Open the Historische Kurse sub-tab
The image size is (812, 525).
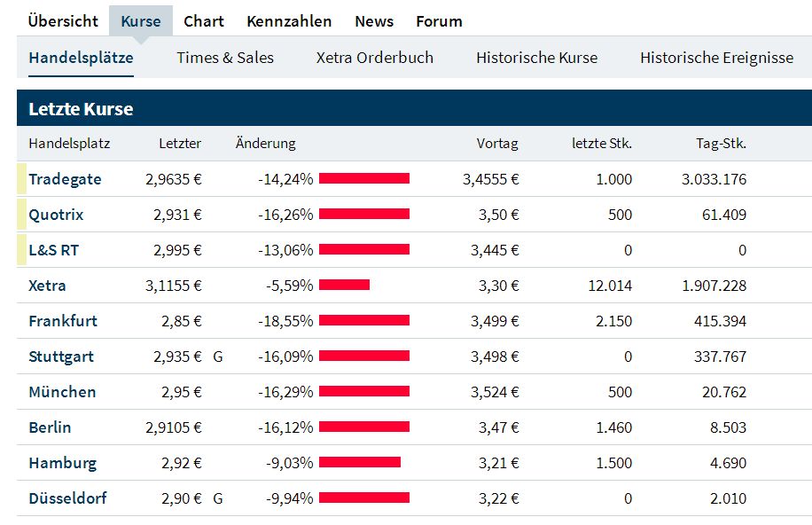click(x=536, y=58)
